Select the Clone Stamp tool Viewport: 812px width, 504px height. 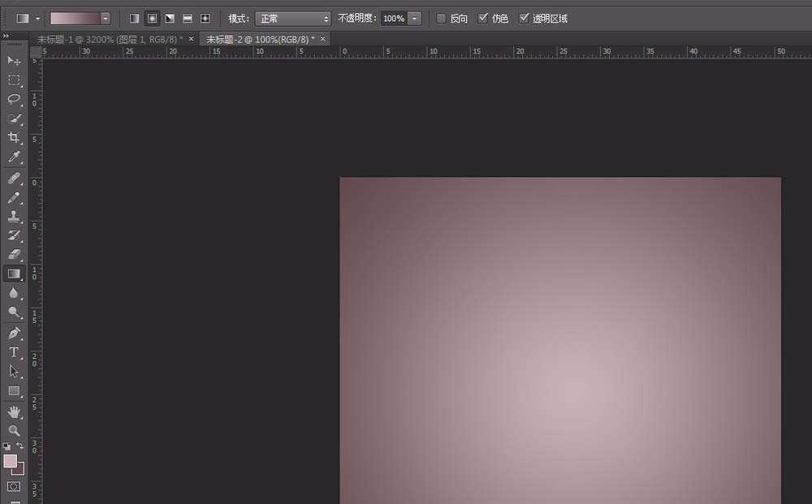pyautogui.click(x=14, y=217)
